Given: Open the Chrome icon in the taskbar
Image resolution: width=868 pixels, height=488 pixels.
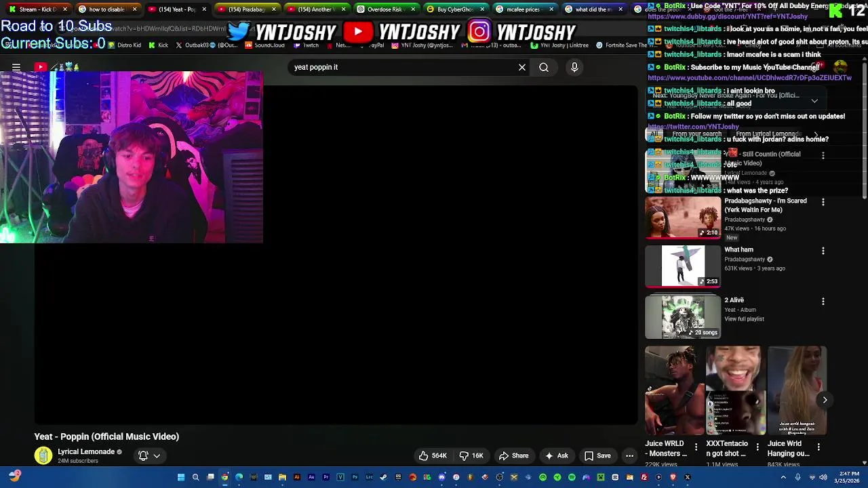Looking at the screenshot, I should [x=224, y=477].
